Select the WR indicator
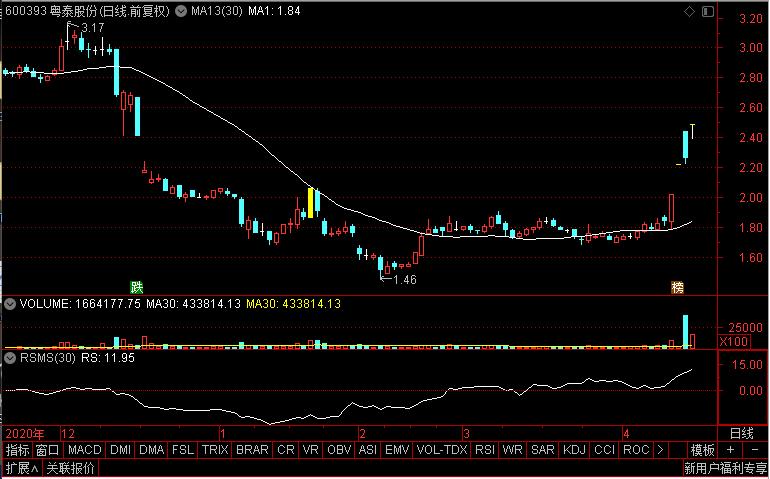The image size is (770, 479). point(513,450)
